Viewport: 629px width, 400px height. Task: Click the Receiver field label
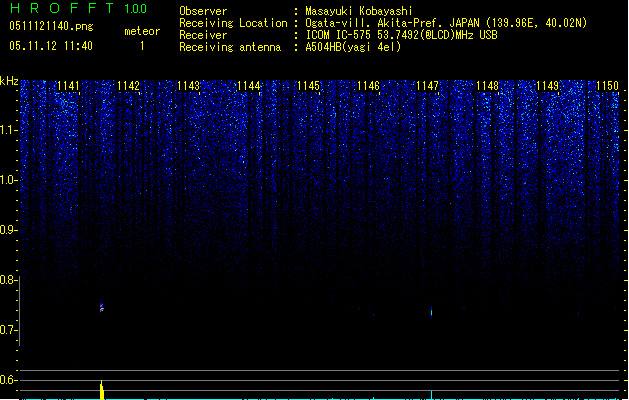point(203,35)
